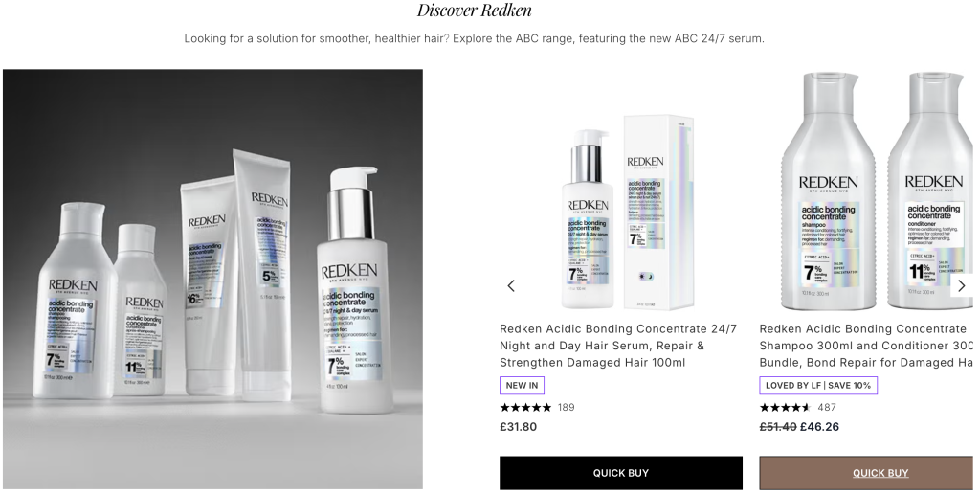Screen dimensions: 980x494
Task: Click the £46.26 discounted bundle price
Action: pyautogui.click(x=819, y=426)
